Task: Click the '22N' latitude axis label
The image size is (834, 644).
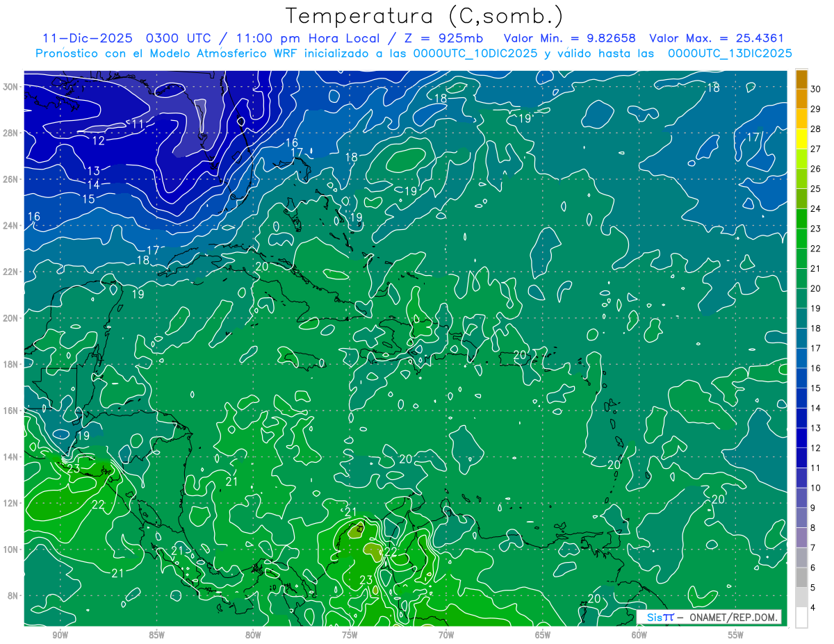Action: pos(11,272)
